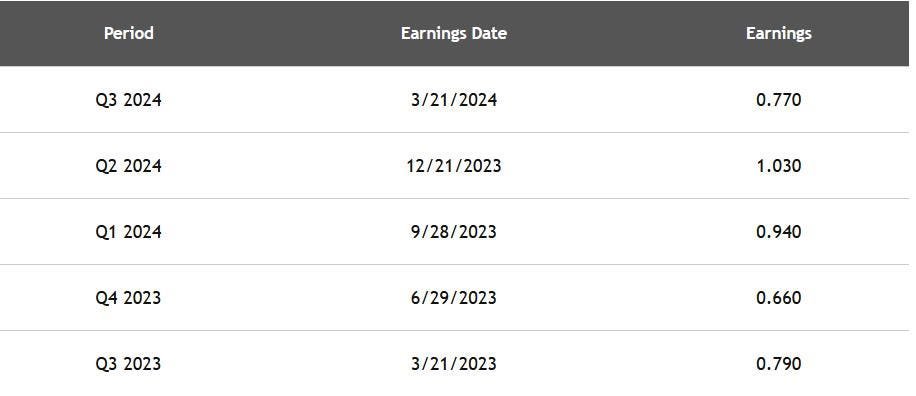Viewport: 916px width, 396px height.
Task: Select the Q2 2024 period cell
Action: 129,166
